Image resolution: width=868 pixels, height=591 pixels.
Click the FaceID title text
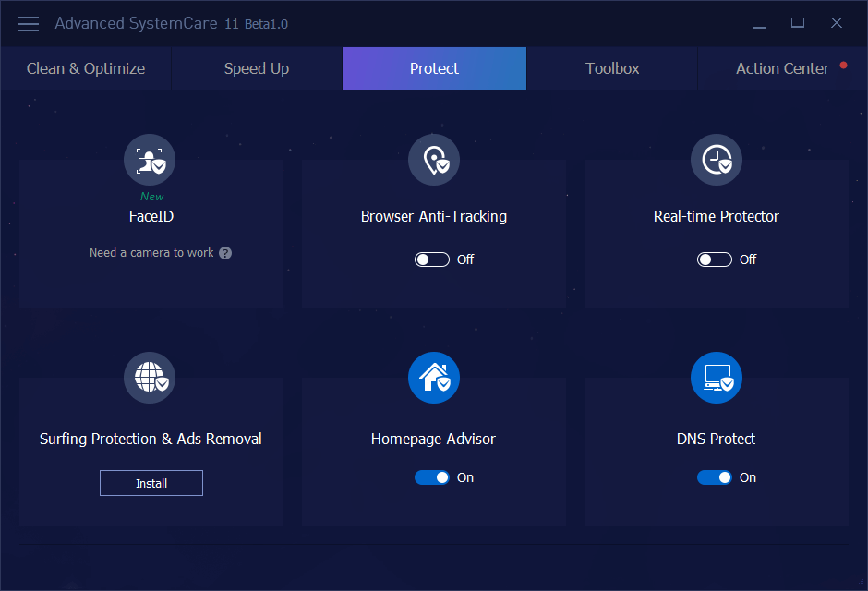151,216
